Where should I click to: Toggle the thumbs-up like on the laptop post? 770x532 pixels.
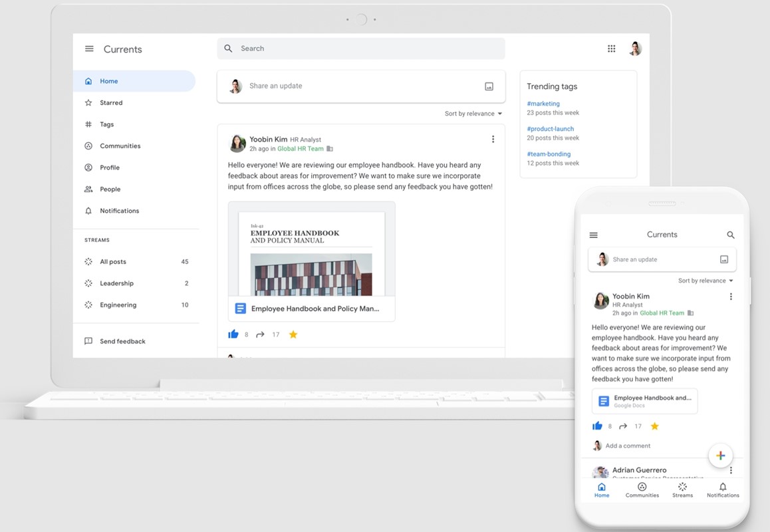[x=233, y=334]
